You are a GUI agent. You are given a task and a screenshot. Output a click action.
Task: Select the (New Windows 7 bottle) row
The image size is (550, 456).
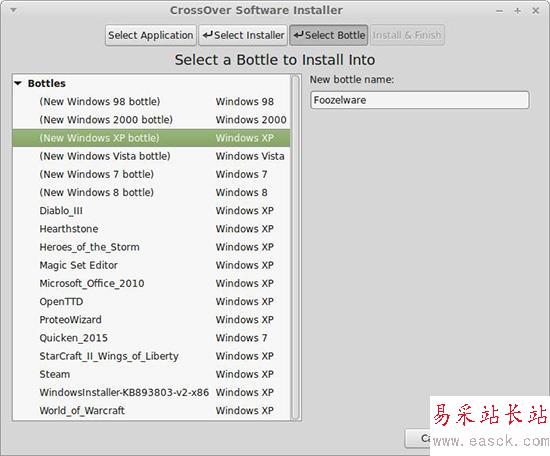tap(152, 174)
